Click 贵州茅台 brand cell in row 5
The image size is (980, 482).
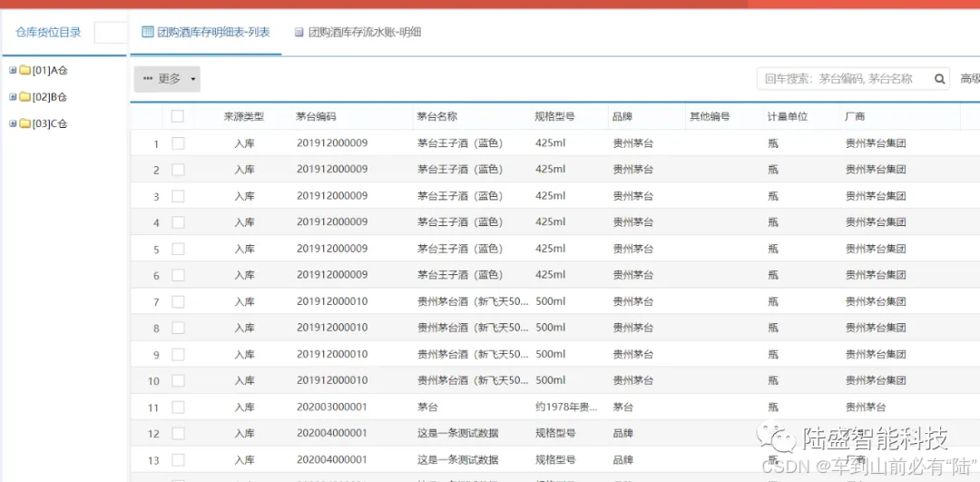[x=633, y=249]
